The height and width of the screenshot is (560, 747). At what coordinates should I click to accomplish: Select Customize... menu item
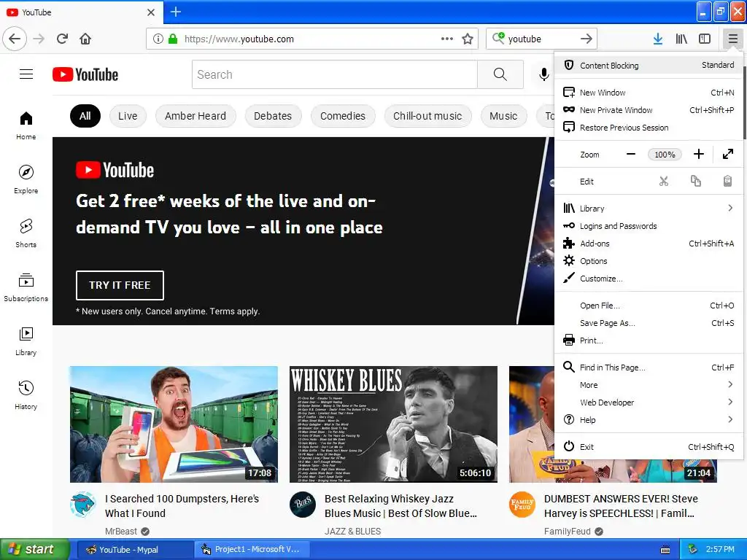pyautogui.click(x=649, y=279)
